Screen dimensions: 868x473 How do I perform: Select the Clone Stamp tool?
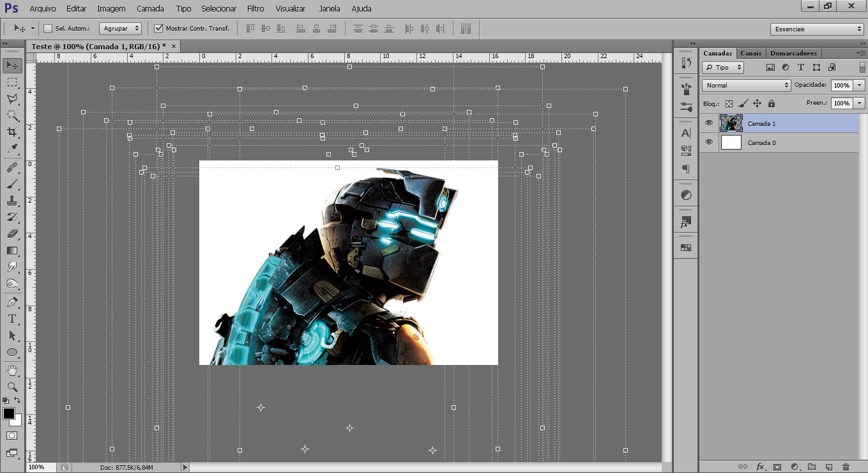(12, 201)
